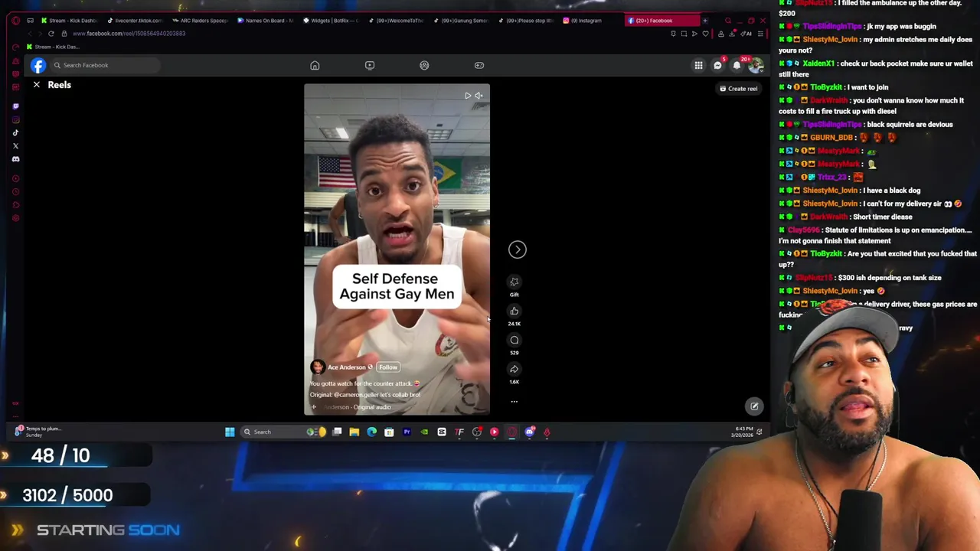
Task: Like the reel with thumbs-up icon
Action: [514, 311]
